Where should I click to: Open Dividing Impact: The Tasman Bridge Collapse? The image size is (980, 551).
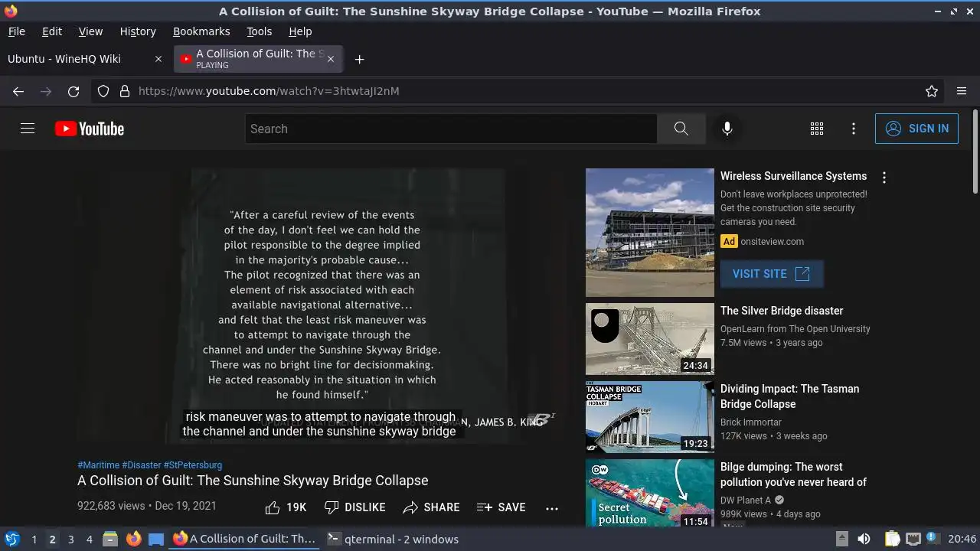789,396
